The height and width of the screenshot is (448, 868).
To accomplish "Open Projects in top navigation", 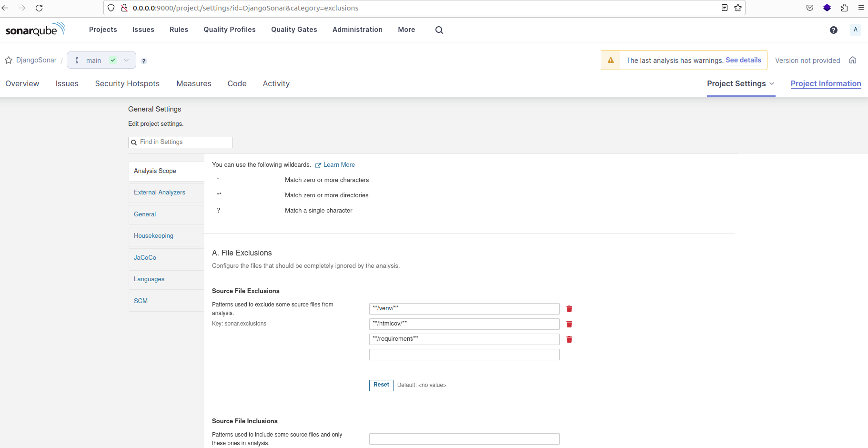I will click(103, 30).
